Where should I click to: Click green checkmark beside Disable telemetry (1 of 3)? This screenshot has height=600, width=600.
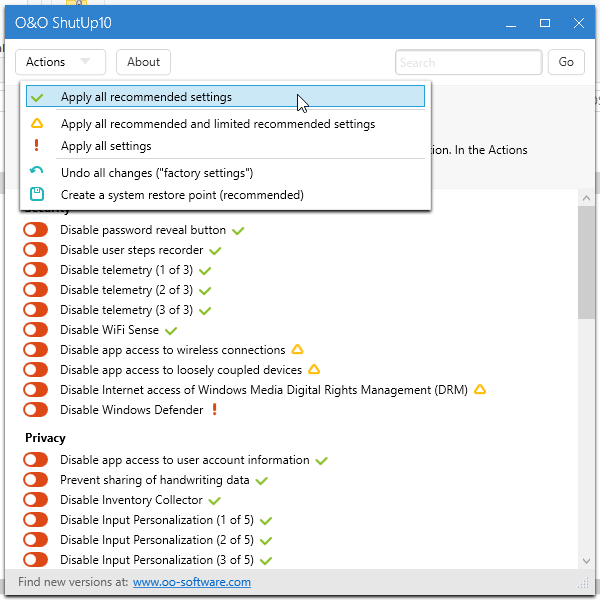205,271
